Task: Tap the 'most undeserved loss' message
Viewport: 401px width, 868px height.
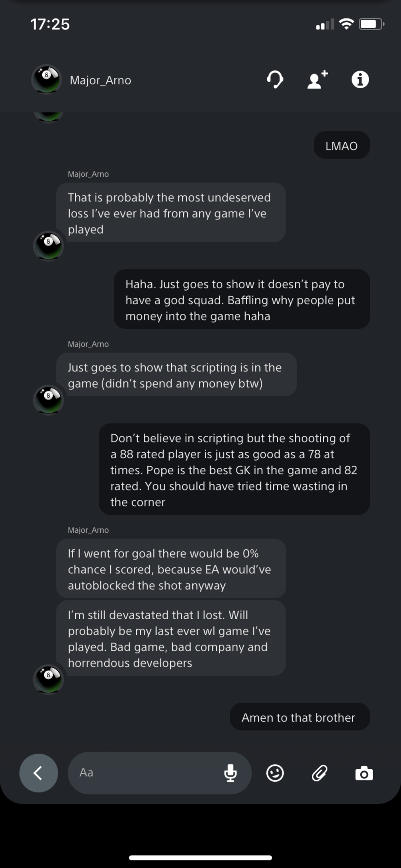Action: 170,213
